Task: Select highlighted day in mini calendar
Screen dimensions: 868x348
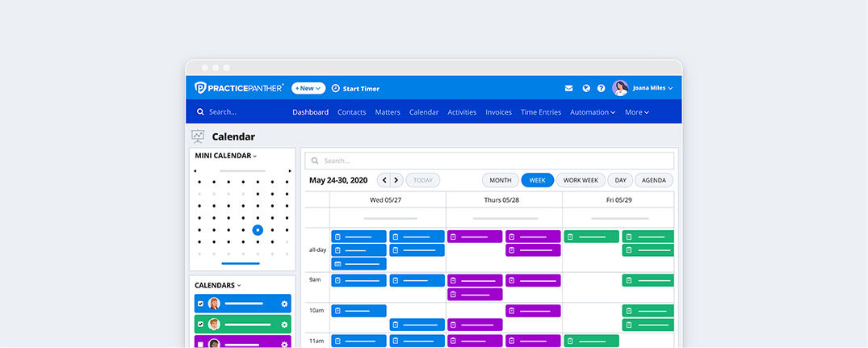Action: tap(258, 230)
